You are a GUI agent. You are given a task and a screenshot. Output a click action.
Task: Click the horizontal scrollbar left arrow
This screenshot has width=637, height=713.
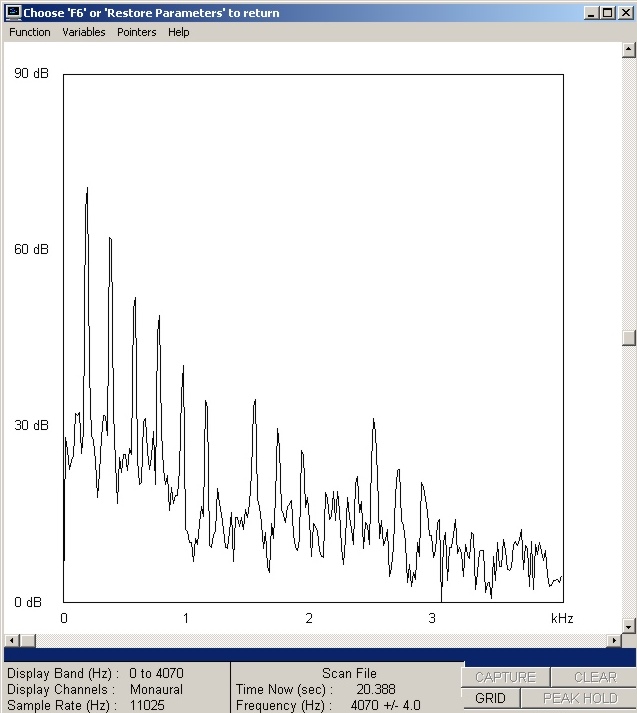[12, 641]
